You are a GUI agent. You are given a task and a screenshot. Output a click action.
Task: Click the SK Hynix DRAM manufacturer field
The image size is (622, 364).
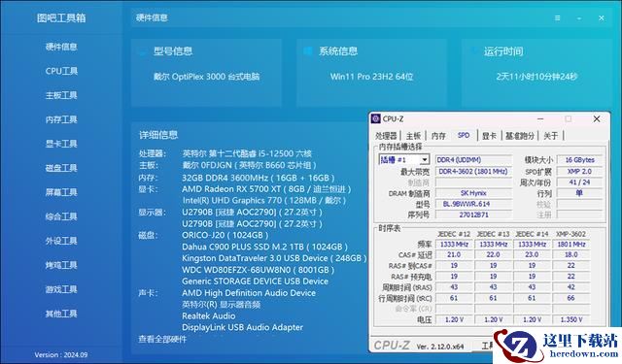[x=473, y=193]
